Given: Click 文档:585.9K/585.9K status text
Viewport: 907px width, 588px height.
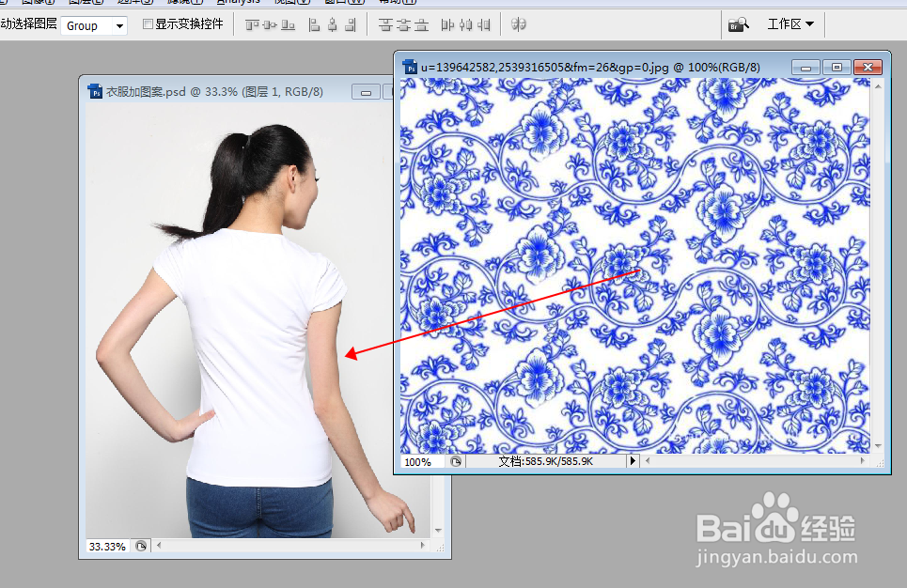Looking at the screenshot, I should 545,461.
